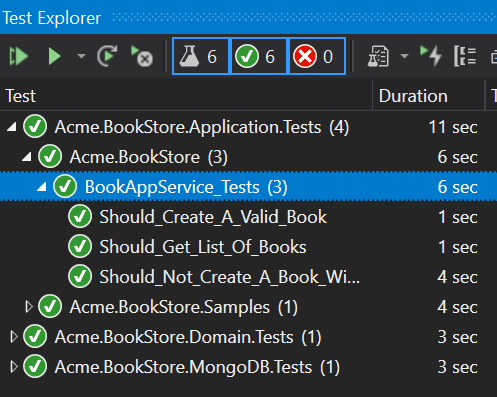Screen dimensions: 497x397
Task: Click passed icon of Acme.BookStore.Domain.Tests
Action: [x=35, y=336]
